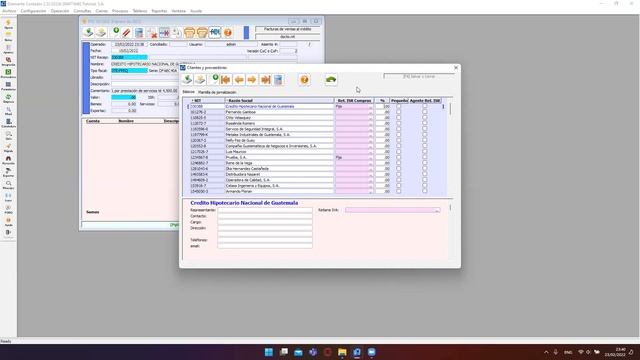Open Ret. ISR Compras dropdown for Prueba, S.A. row
This screenshot has height=360, width=640.
371,158
